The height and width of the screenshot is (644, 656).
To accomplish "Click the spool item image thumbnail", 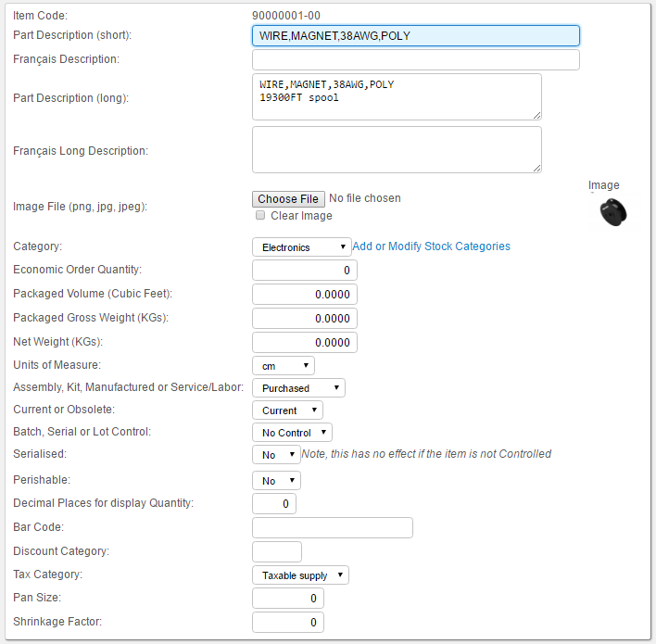I will pyautogui.click(x=612, y=212).
